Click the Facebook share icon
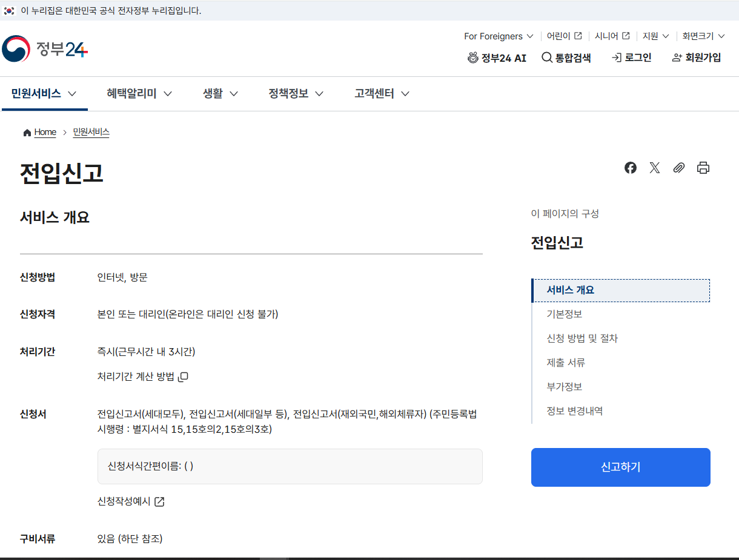The width and height of the screenshot is (739, 560). (x=631, y=168)
